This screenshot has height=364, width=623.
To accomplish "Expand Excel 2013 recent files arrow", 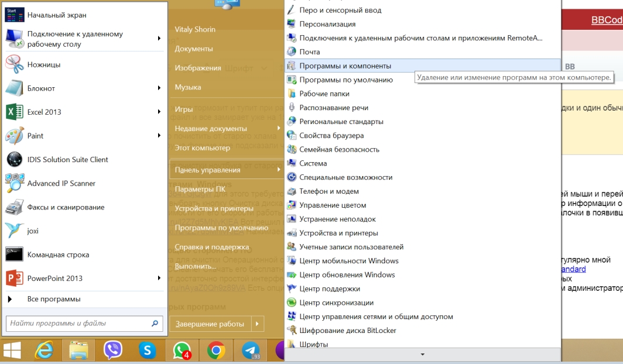I will pos(159,112).
